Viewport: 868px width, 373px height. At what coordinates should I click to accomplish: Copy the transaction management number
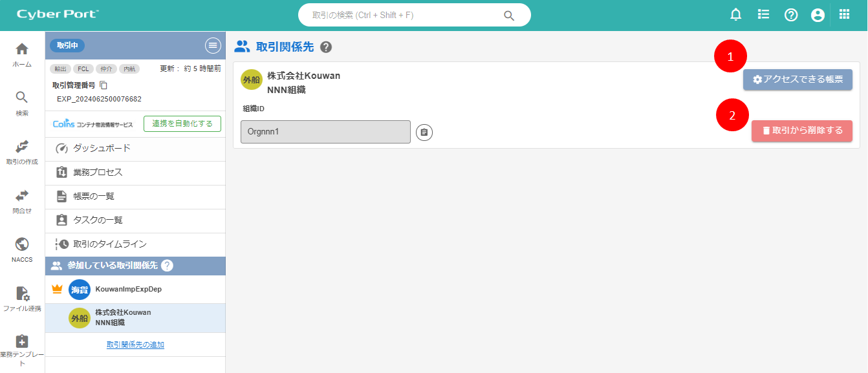(x=103, y=85)
